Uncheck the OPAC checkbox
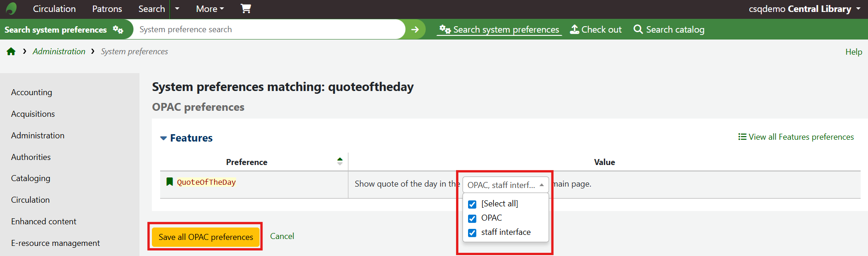This screenshot has height=256, width=868. click(x=472, y=218)
